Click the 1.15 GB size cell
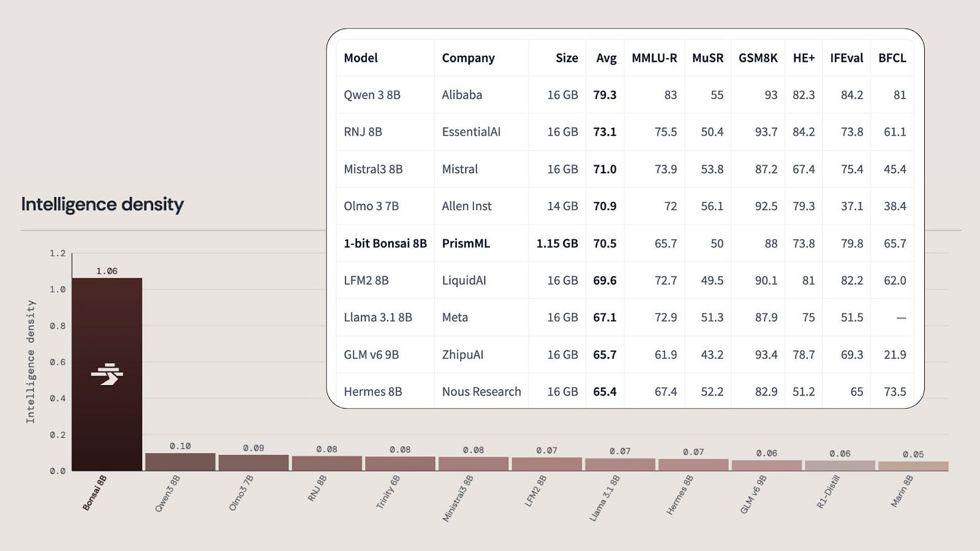This screenshot has width=980, height=551. point(557,243)
